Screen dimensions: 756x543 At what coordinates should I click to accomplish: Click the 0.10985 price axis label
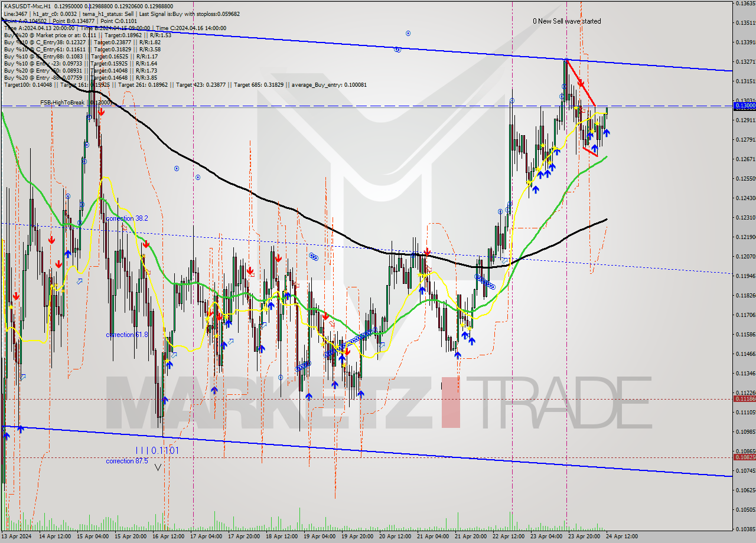(745, 431)
